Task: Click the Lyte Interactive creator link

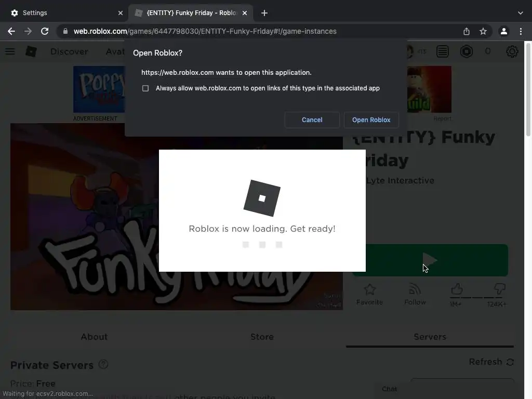Action: pos(400,180)
